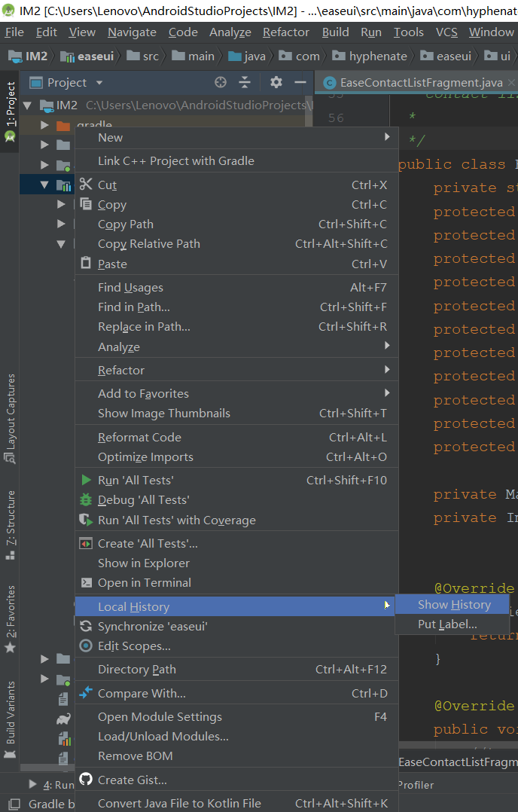This screenshot has height=812, width=518.
Task: Click the Run with Coverage shield icon
Action: click(x=86, y=520)
